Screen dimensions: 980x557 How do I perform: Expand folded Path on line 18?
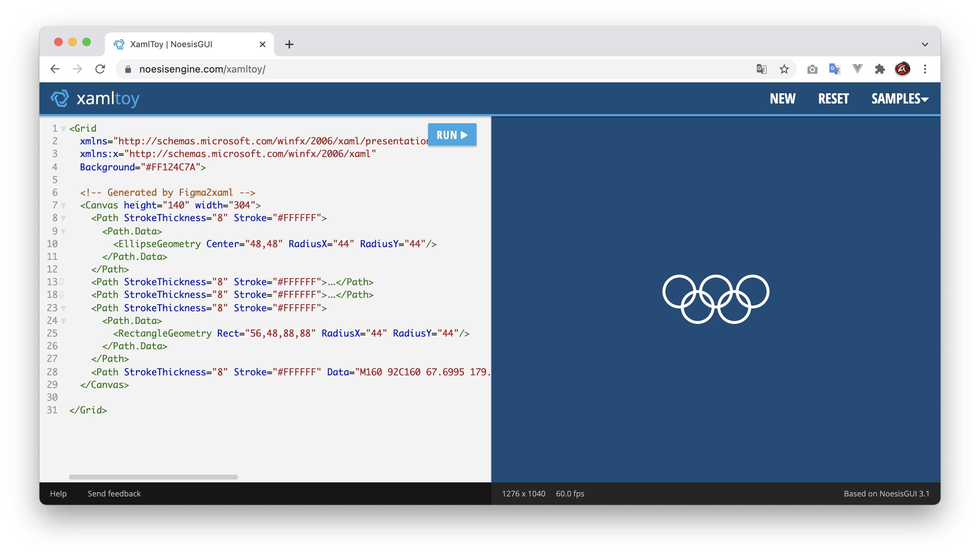pos(62,295)
